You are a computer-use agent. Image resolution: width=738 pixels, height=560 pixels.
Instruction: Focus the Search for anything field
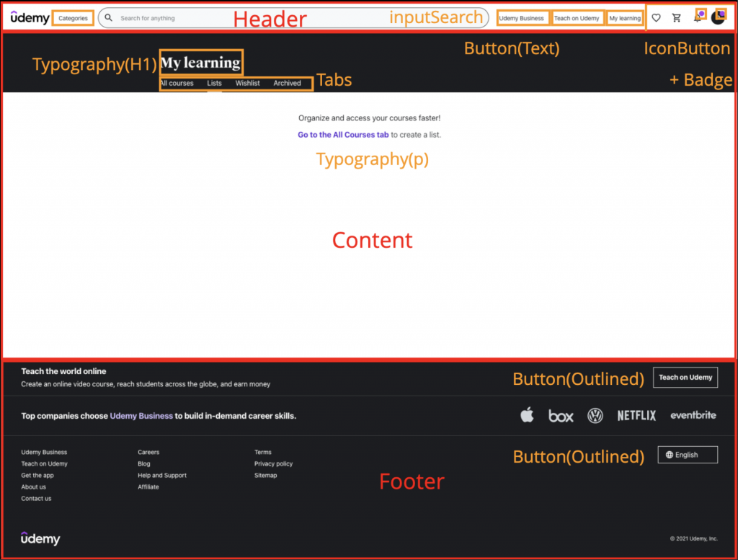(x=293, y=18)
